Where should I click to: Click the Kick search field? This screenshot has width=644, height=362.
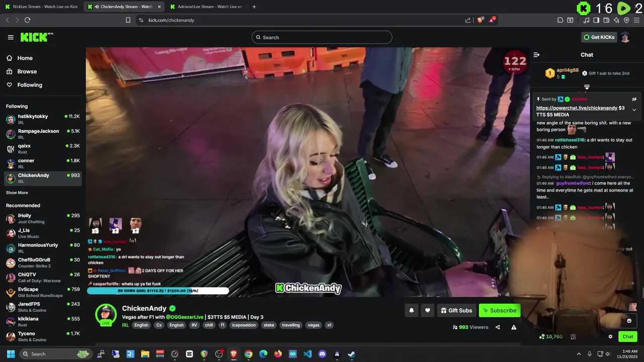(322, 37)
